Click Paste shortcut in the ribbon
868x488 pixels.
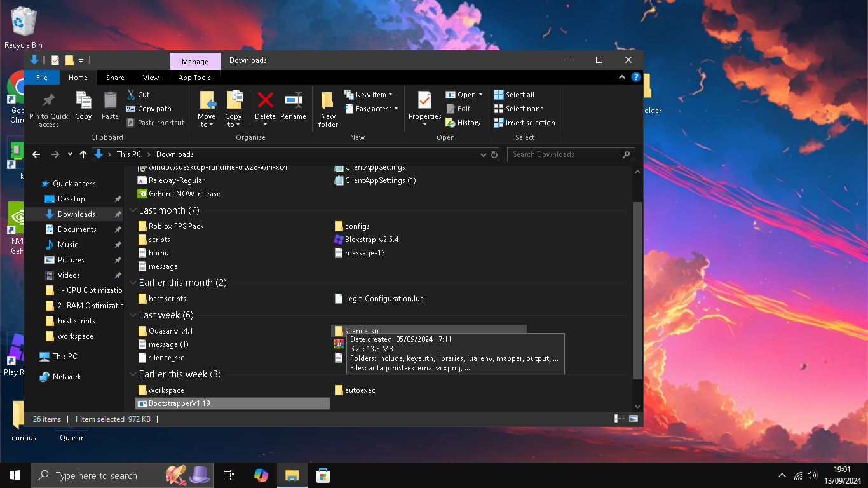coord(155,123)
